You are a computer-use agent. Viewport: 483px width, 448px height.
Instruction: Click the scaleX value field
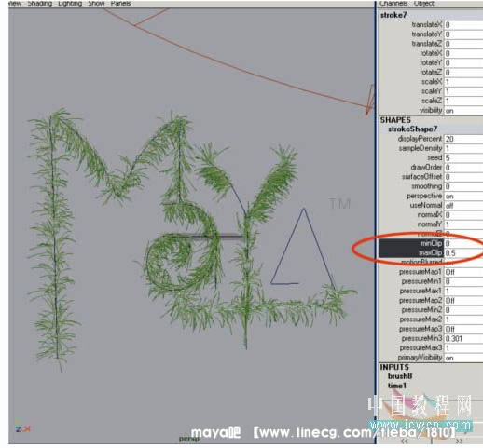pos(463,82)
